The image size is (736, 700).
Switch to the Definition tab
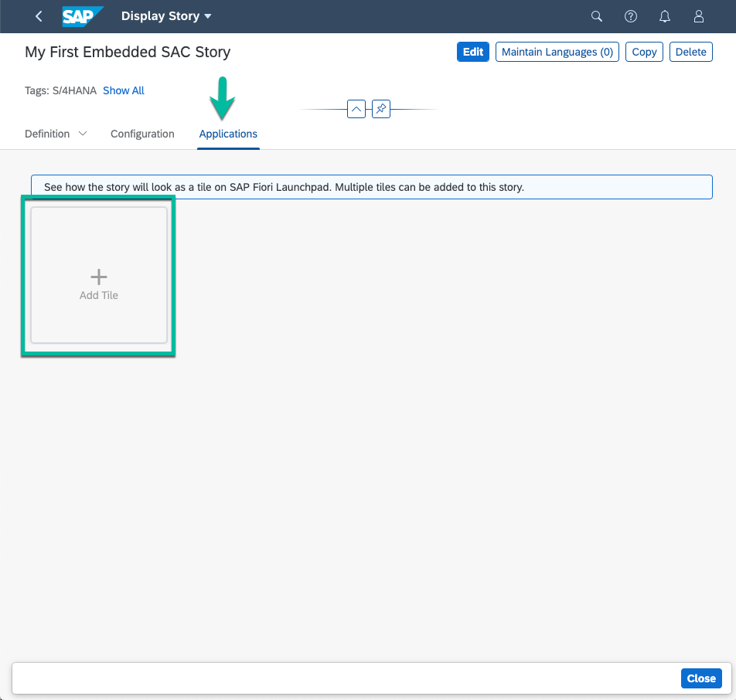pos(47,134)
